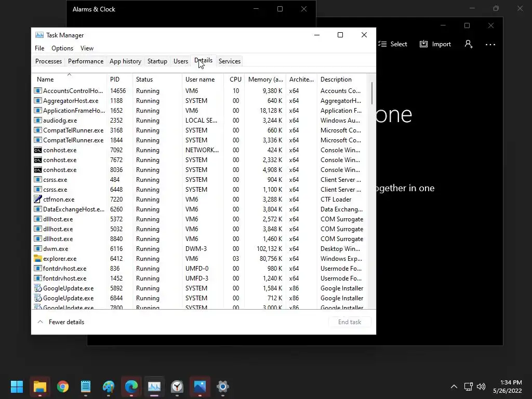Collapse with Fewer details
532x399 pixels.
[61, 322]
